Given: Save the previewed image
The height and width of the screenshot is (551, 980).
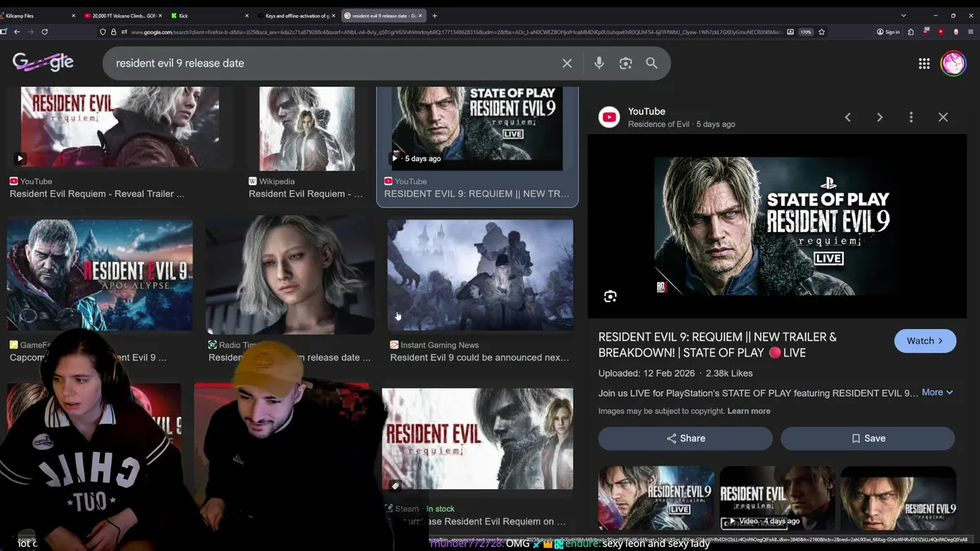Looking at the screenshot, I should tap(867, 439).
